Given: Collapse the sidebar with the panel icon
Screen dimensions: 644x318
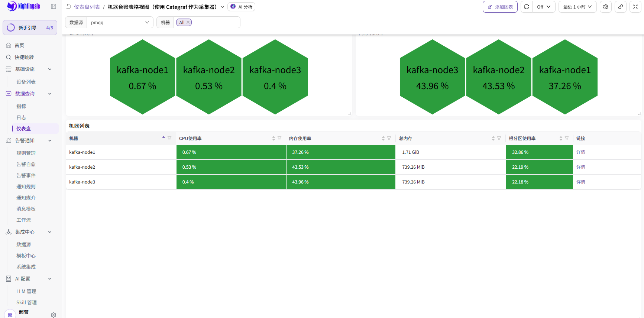Looking at the screenshot, I should [54, 6].
